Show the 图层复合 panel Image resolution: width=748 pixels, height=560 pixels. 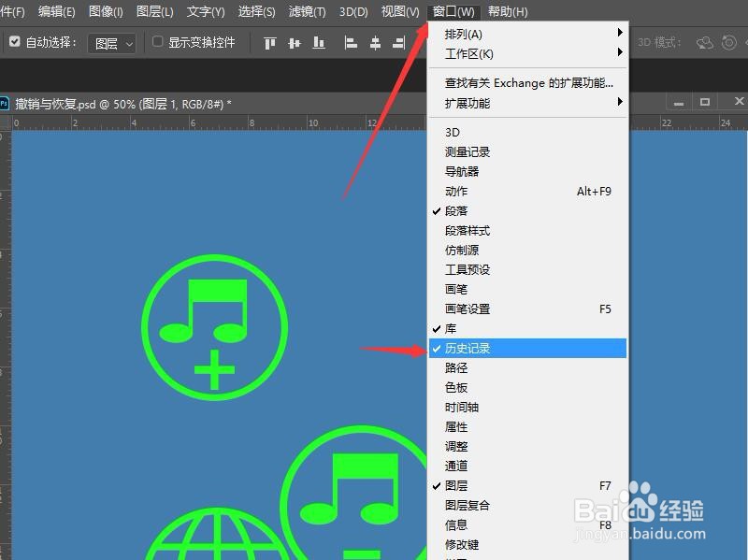pos(527,505)
